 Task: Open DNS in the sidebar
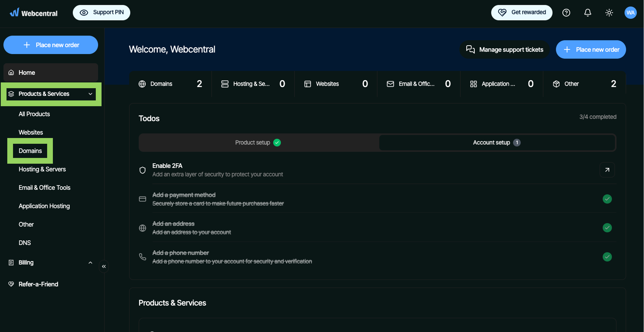tap(25, 243)
